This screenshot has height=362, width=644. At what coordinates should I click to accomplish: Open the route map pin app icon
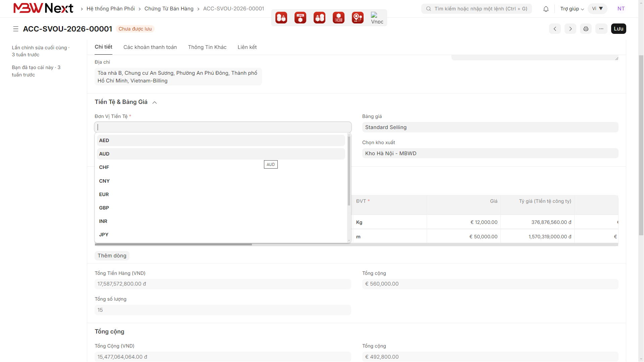click(358, 17)
